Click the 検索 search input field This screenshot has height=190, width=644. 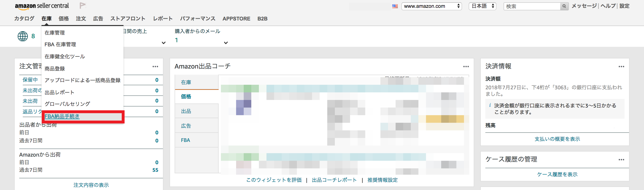532,6
